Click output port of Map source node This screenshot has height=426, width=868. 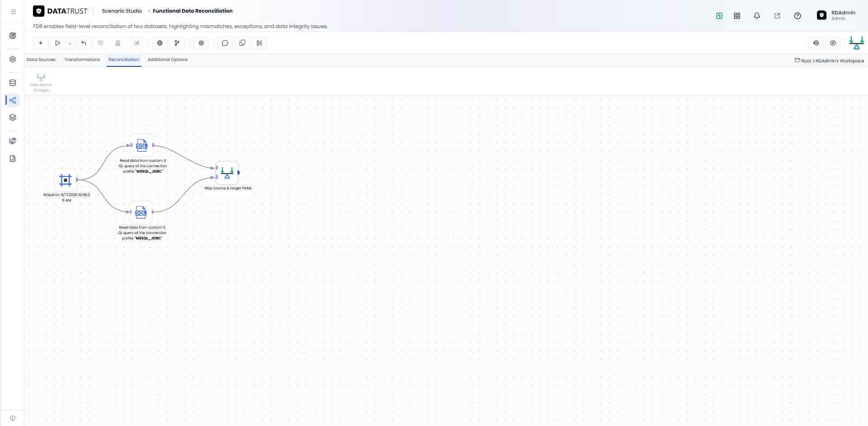point(238,173)
